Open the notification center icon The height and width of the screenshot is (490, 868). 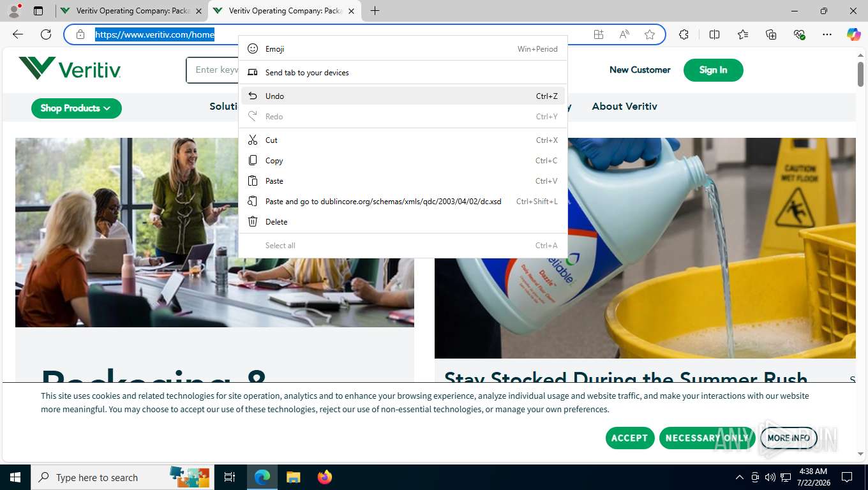847,477
